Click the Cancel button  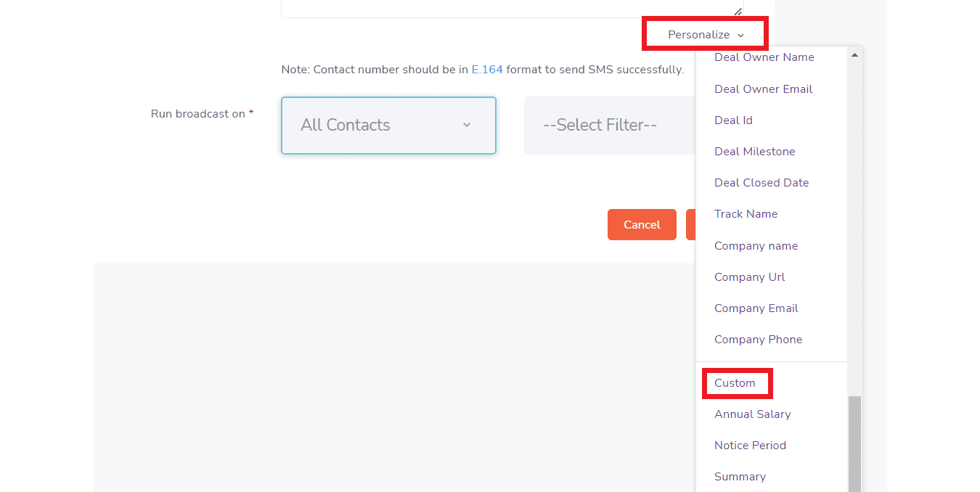point(641,224)
